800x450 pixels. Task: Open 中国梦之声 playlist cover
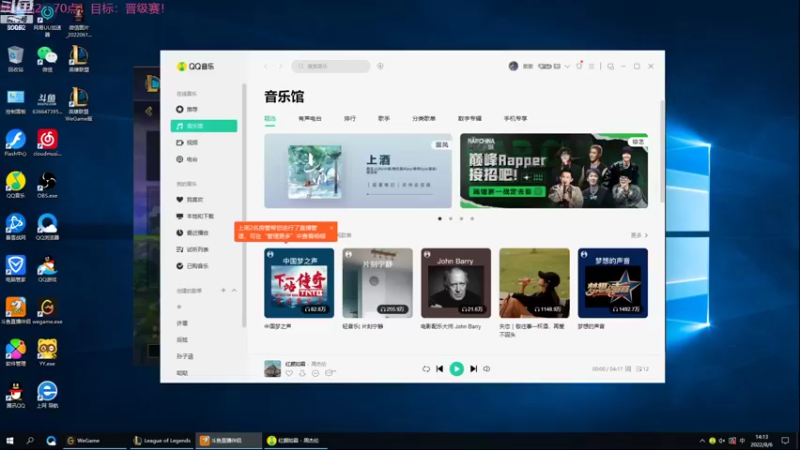pos(299,283)
